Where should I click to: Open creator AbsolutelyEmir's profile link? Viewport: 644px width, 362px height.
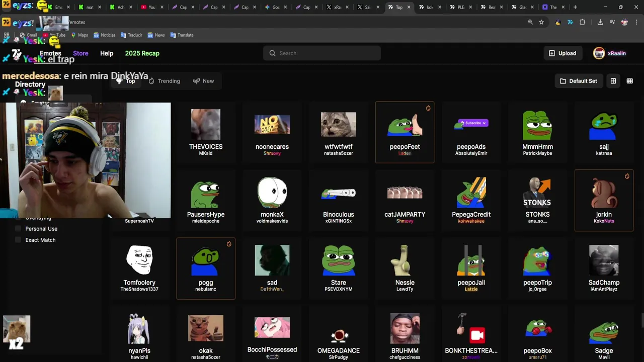(471, 153)
